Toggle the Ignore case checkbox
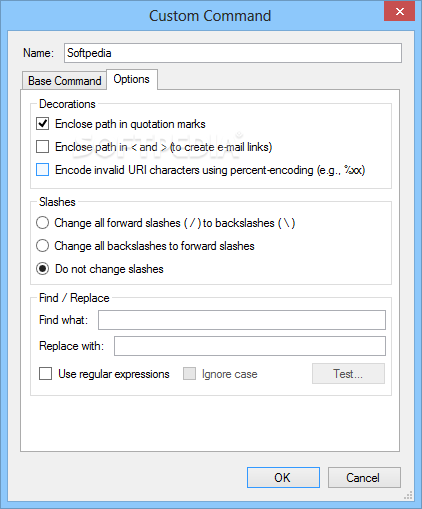The image size is (422, 509). point(189,374)
